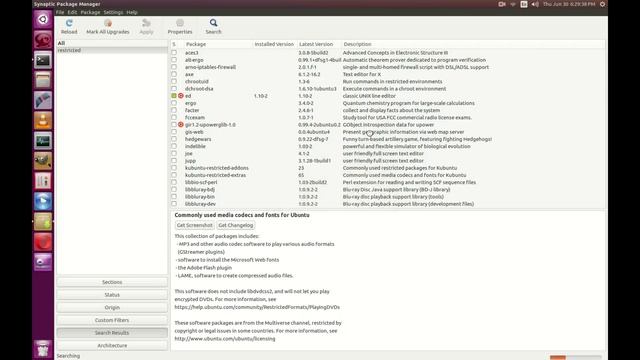Open the File menu
The width and height of the screenshot is (640, 360).
click(60, 12)
